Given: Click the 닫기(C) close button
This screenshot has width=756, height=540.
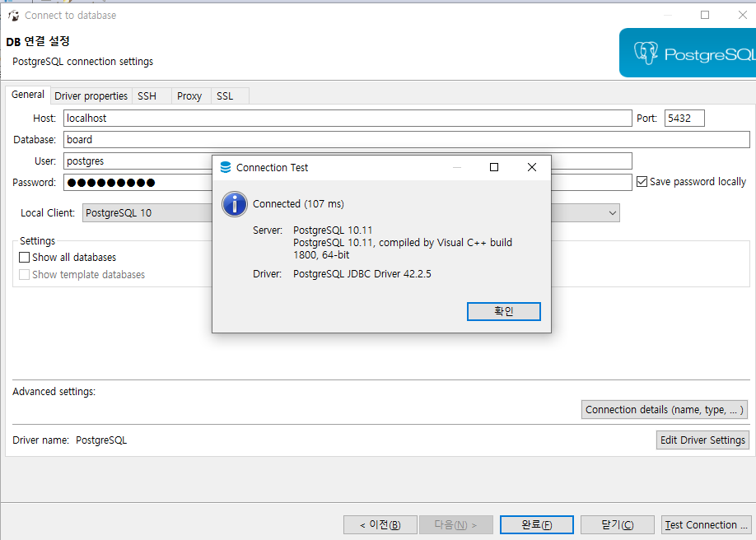Looking at the screenshot, I should pos(617,524).
